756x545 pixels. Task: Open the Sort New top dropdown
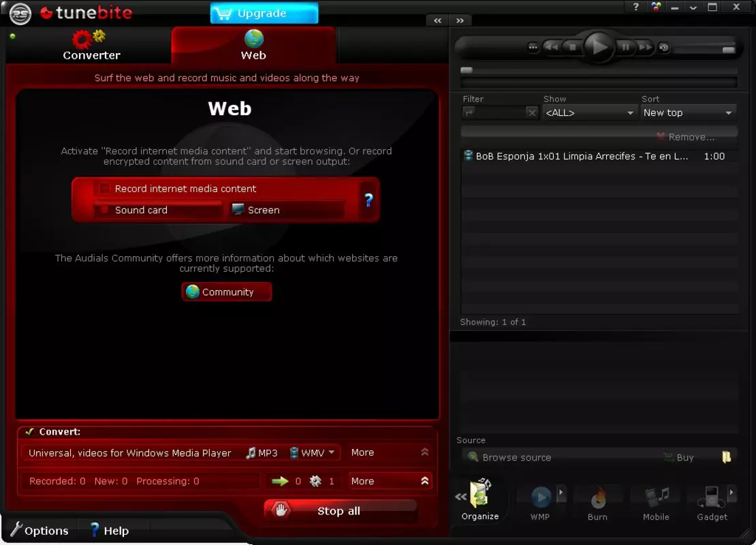pos(687,112)
